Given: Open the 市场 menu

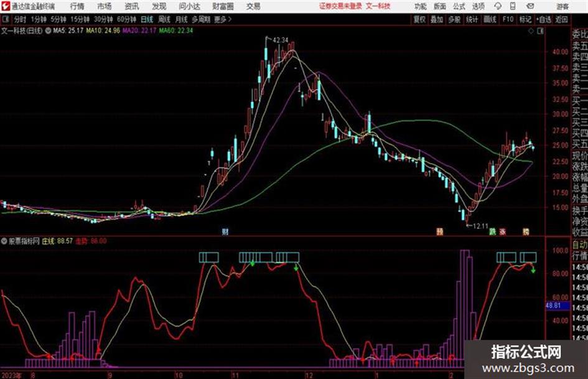Looking at the screenshot, I should 105,6.
